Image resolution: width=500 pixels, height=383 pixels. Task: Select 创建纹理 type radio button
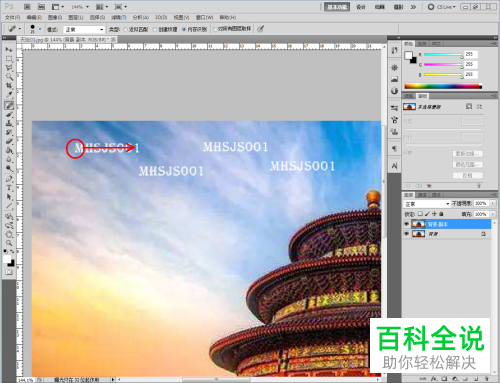pyautogui.click(x=155, y=30)
